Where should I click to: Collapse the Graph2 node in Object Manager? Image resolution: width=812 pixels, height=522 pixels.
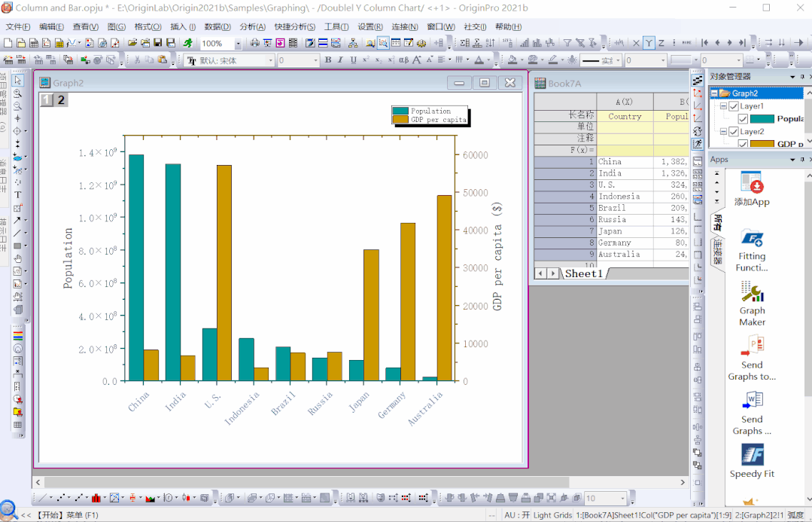point(715,93)
